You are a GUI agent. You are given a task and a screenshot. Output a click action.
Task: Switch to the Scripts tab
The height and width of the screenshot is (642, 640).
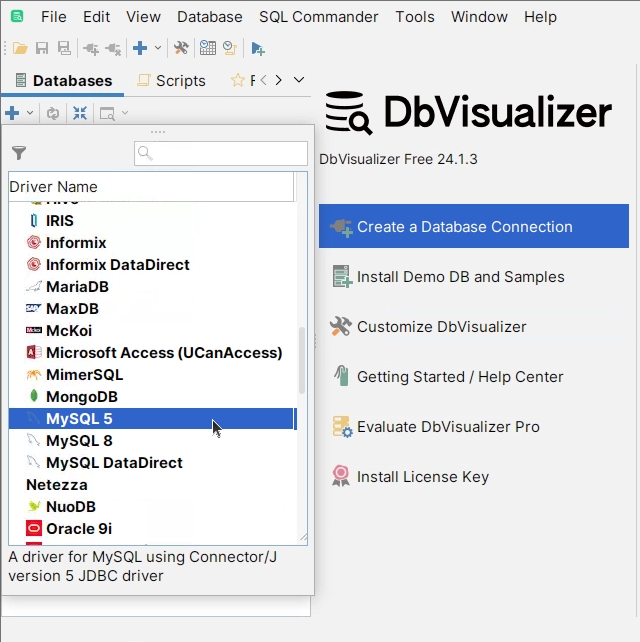coord(171,81)
